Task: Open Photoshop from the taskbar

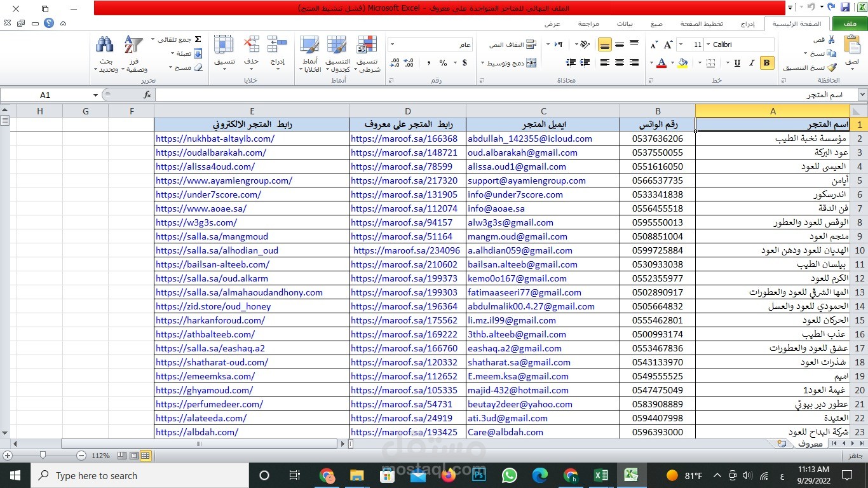Action: pos(479,475)
